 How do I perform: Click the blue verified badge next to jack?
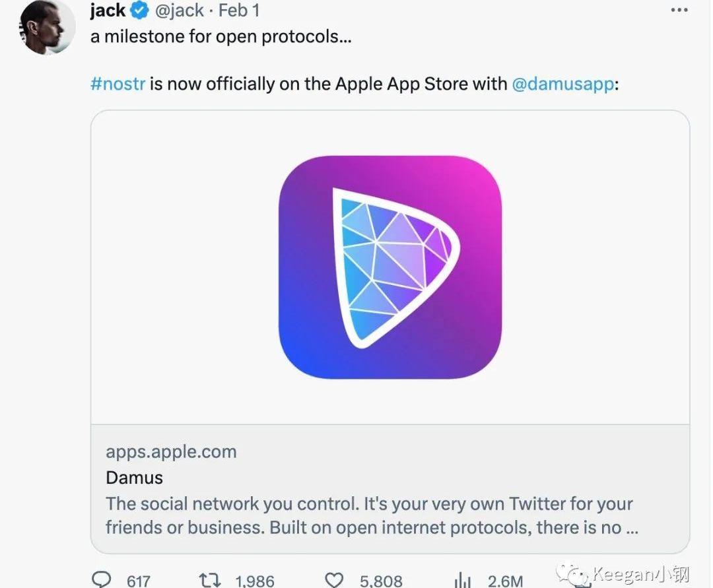pos(139,11)
